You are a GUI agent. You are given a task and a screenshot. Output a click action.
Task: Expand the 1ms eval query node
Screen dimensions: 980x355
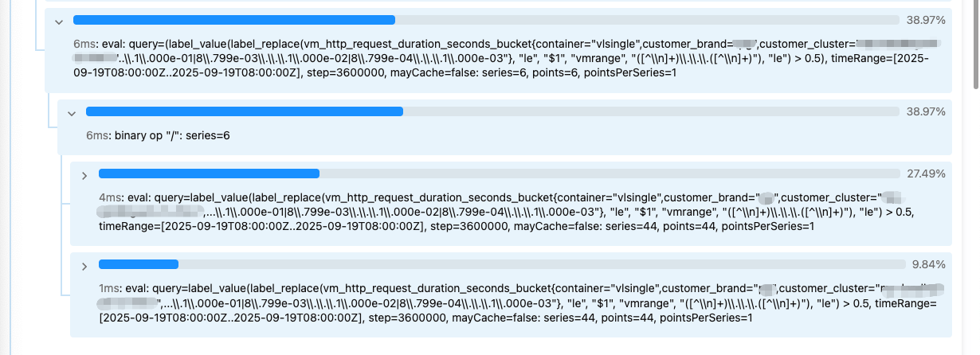[84, 266]
